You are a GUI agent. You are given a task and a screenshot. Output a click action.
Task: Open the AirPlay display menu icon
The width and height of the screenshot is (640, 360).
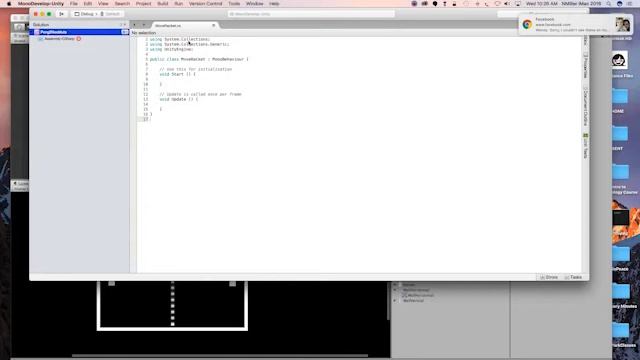pos(517,4)
